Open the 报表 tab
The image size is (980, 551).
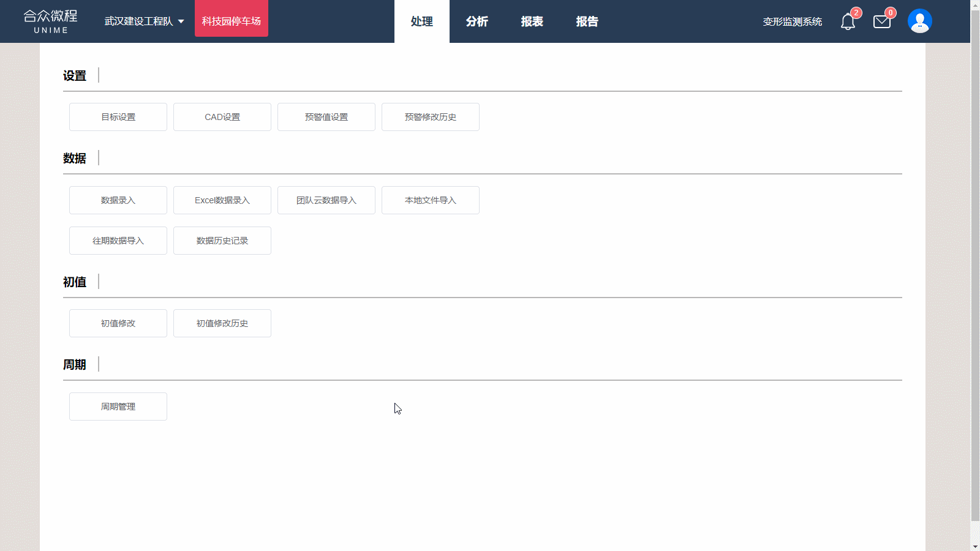(x=532, y=21)
